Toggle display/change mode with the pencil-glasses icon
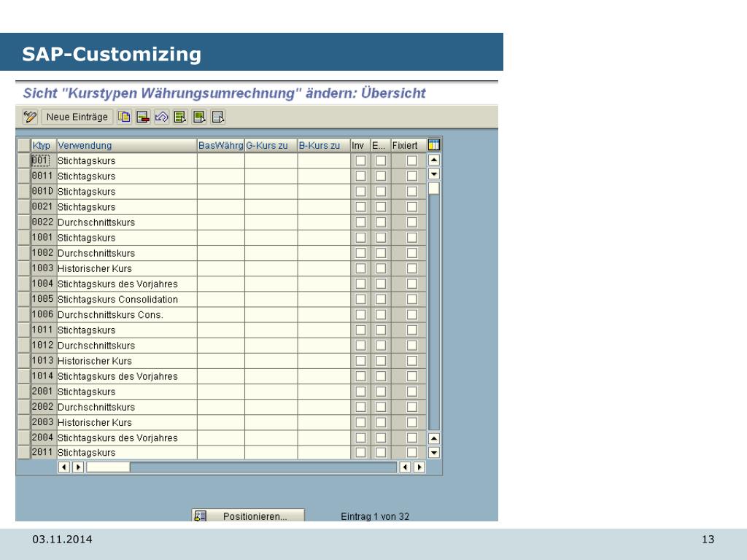This screenshot has width=747, height=560. click(x=29, y=117)
